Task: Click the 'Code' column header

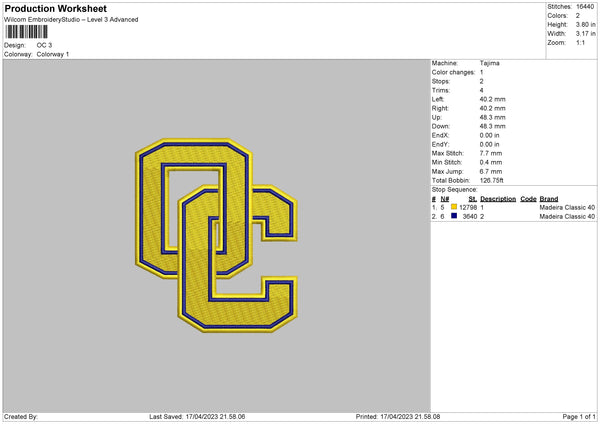Action: tap(528, 199)
